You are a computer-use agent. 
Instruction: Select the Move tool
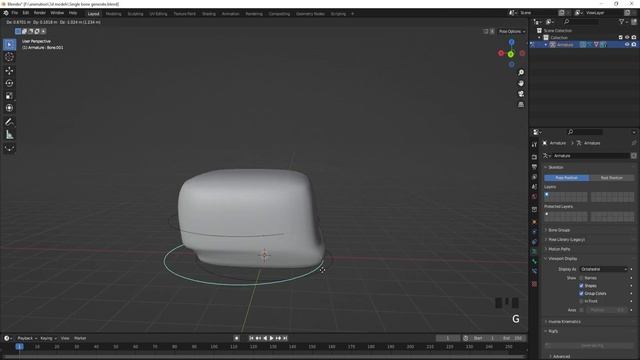tap(9, 71)
